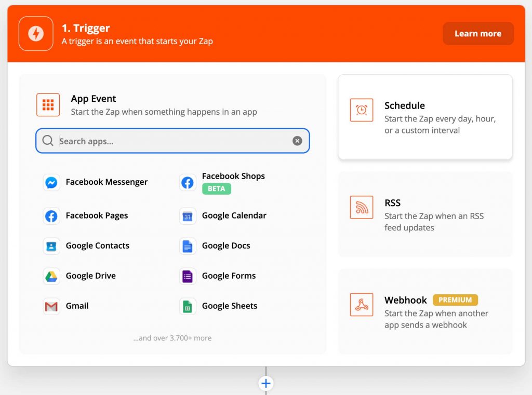Screen dimensions: 532x395
Task: Click the Facebook Messenger icon
Action: point(51,182)
